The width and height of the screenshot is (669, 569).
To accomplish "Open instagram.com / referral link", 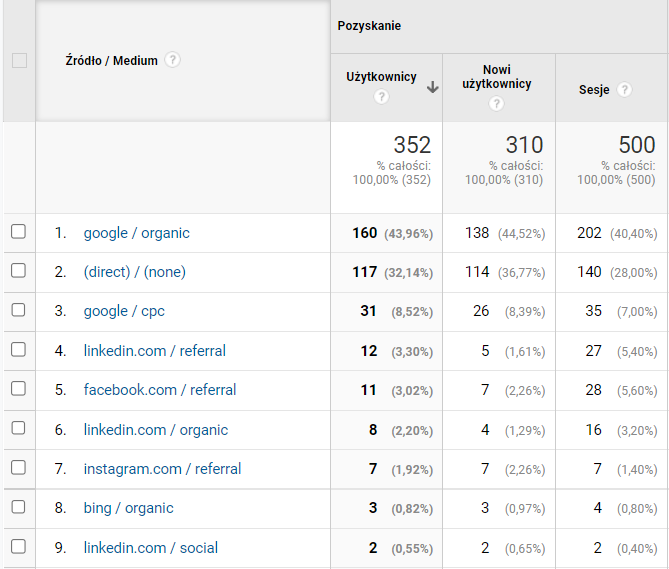I will coord(162,469).
